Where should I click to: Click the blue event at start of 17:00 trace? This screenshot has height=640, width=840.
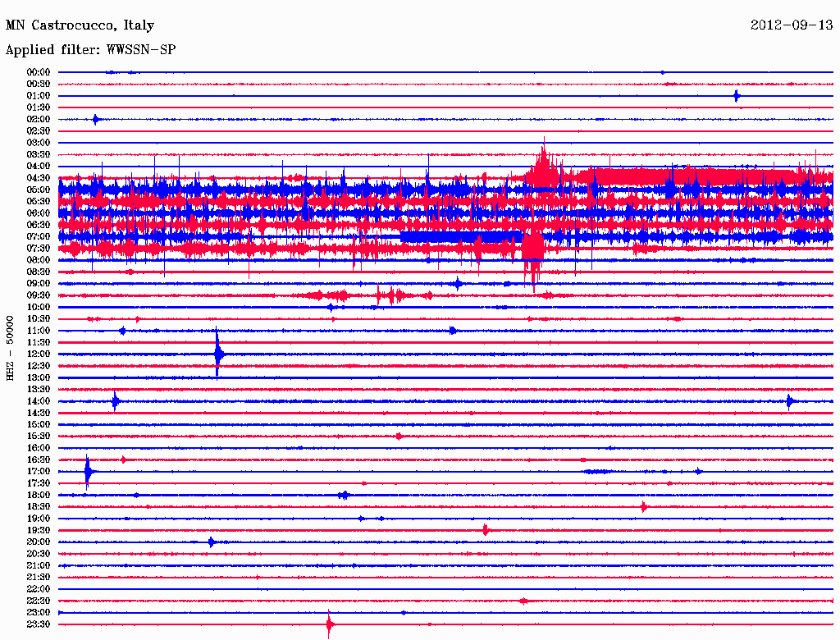pos(88,472)
